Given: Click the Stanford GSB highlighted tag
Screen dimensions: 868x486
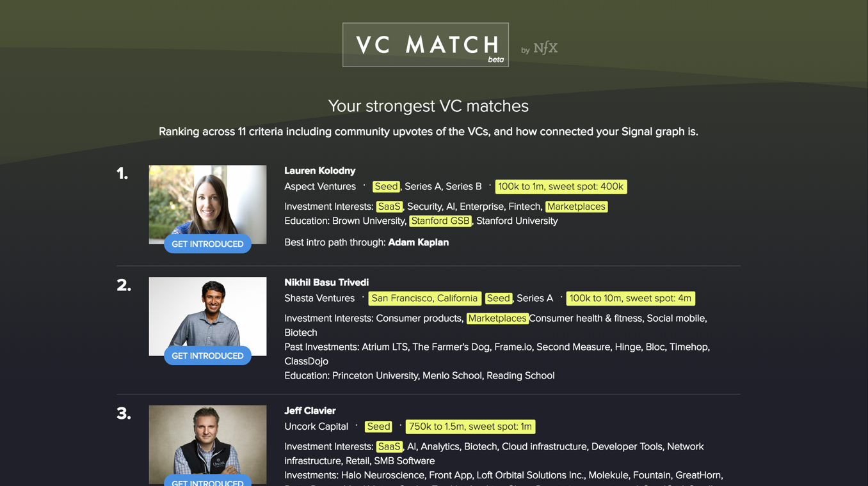Looking at the screenshot, I should 440,221.
